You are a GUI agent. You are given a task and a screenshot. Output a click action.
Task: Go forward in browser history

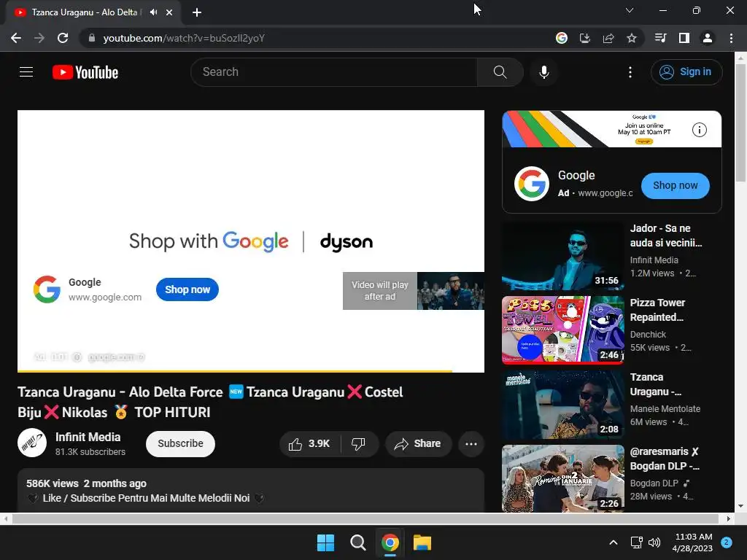tap(39, 38)
